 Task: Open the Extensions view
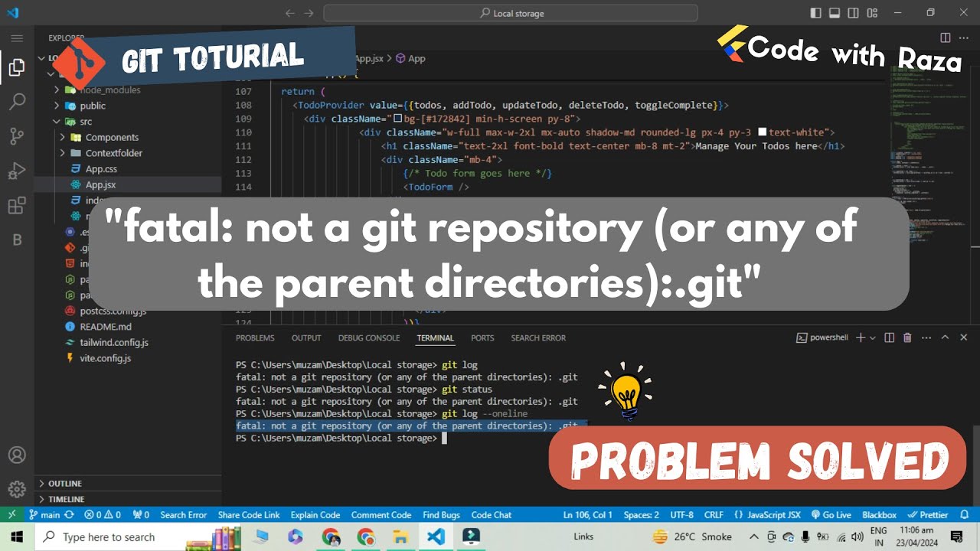(17, 205)
